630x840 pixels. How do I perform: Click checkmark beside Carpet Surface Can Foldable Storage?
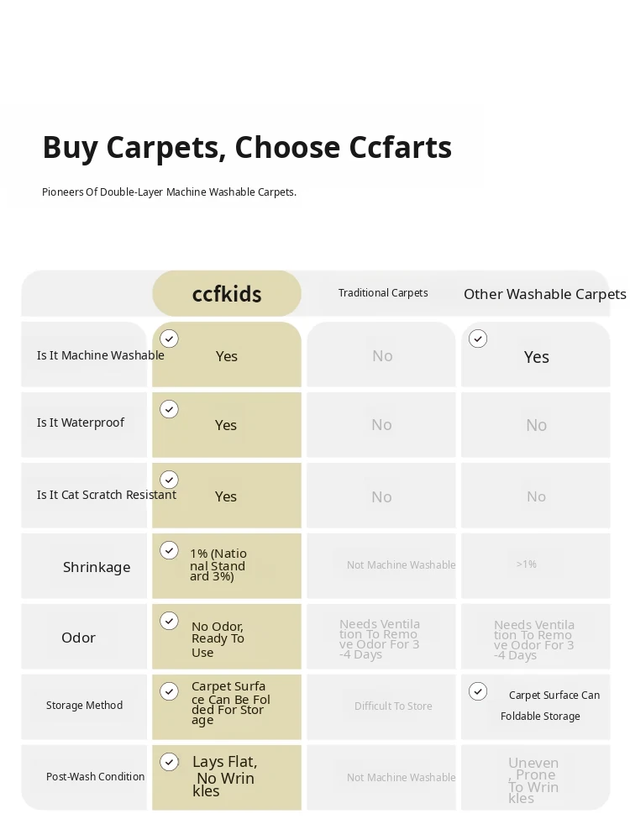coord(478,691)
